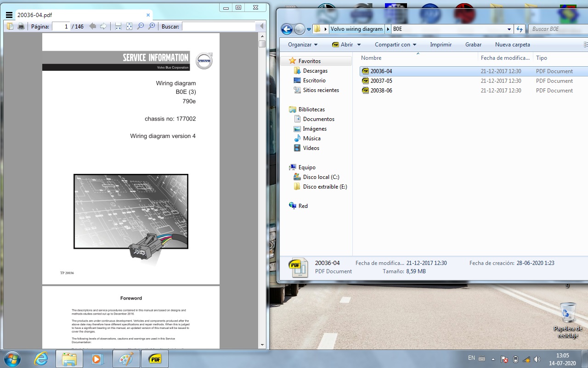
Task: Show hidden tray icons arrow
Action: [x=493, y=359]
